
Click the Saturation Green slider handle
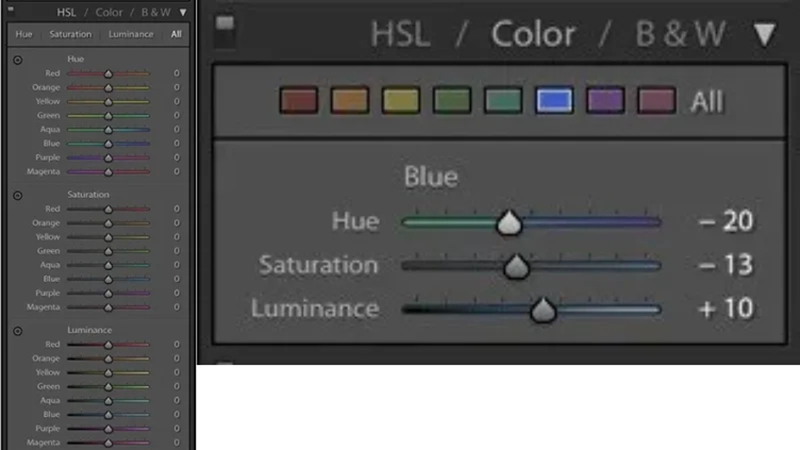point(108,252)
